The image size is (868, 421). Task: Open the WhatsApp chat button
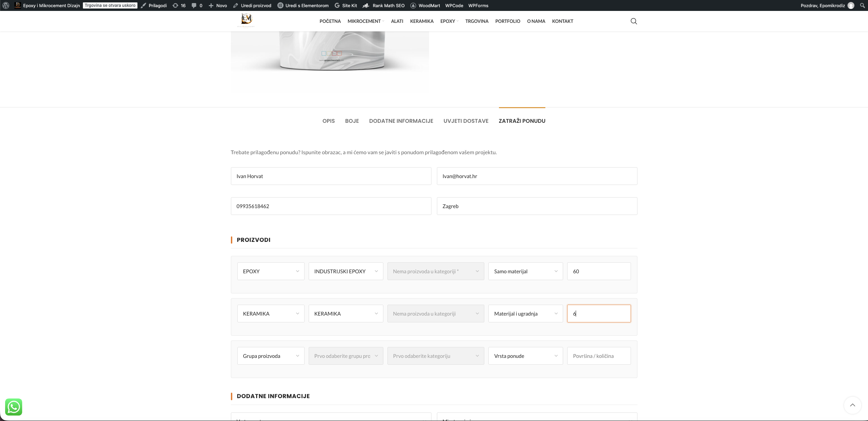pyautogui.click(x=14, y=407)
